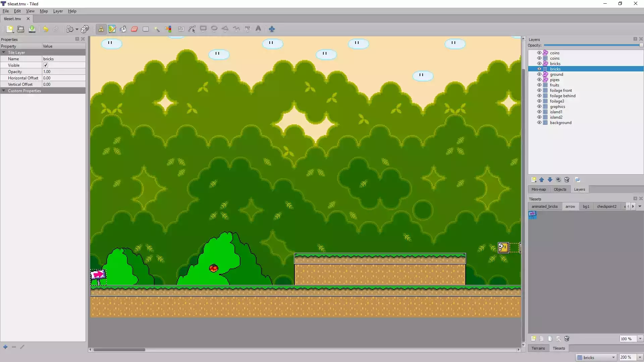
Task: Click the Insert Text tool icon
Action: [258, 29]
